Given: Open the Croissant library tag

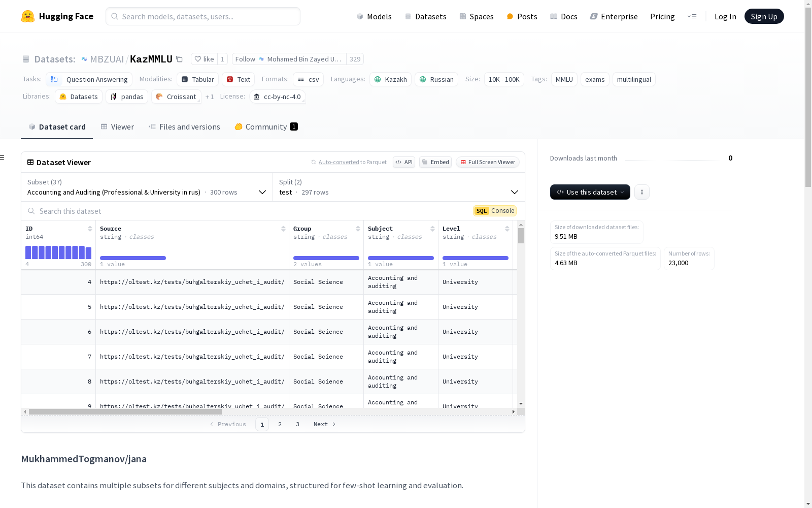Looking at the screenshot, I should (176, 97).
